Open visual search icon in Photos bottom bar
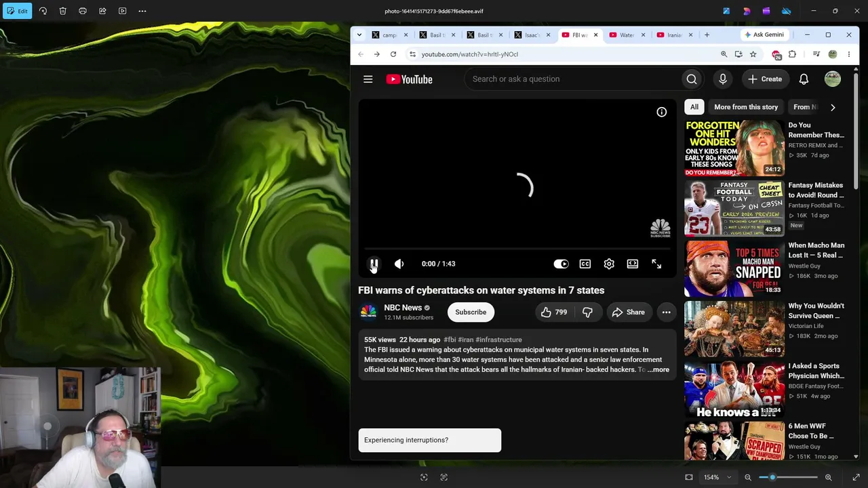This screenshot has width=868, height=488. tap(424, 477)
